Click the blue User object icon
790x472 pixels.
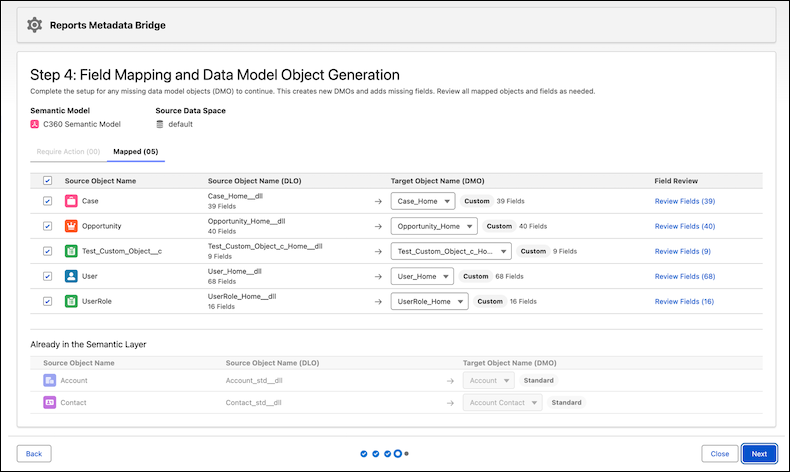pyautogui.click(x=71, y=276)
